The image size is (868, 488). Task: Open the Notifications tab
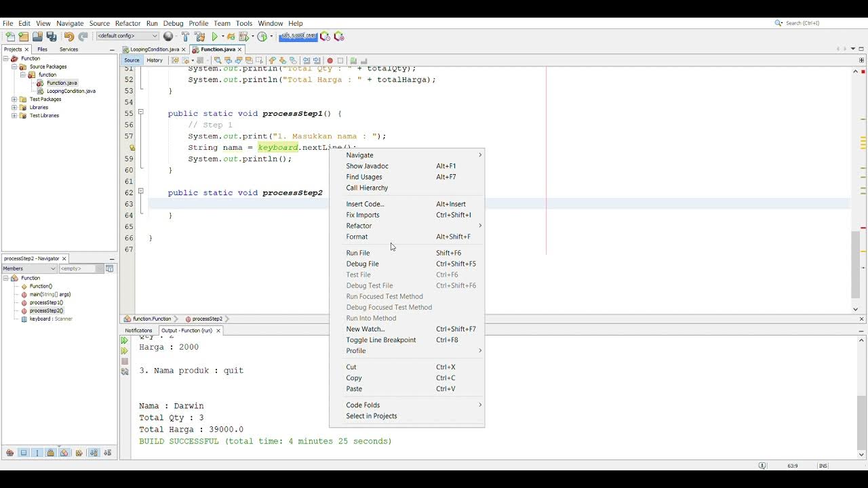tap(138, 331)
